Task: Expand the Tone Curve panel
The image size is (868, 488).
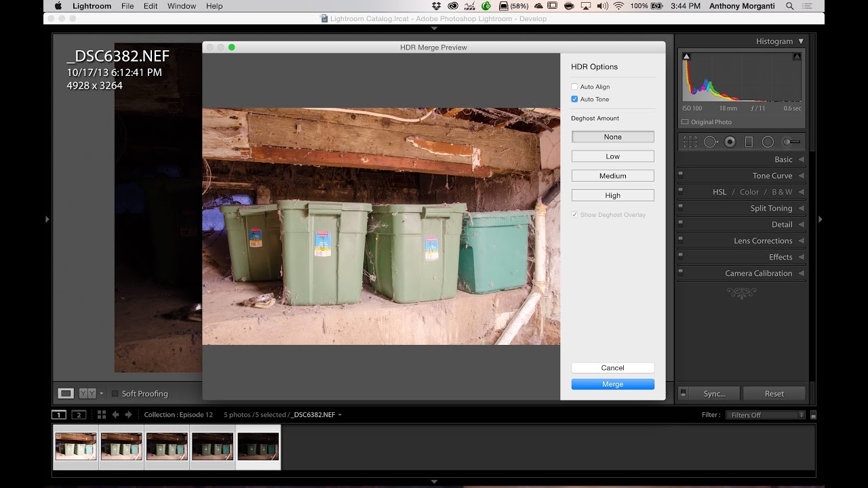Action: [x=772, y=176]
